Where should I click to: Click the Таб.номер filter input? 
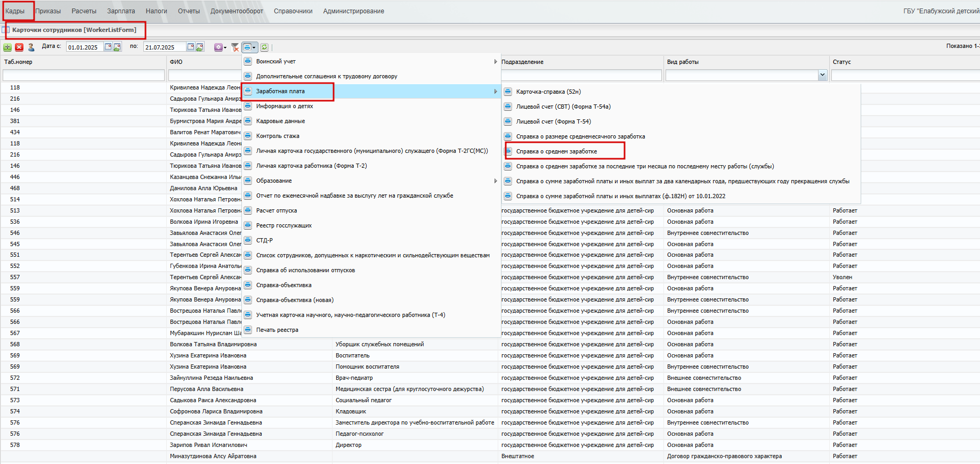click(x=84, y=75)
